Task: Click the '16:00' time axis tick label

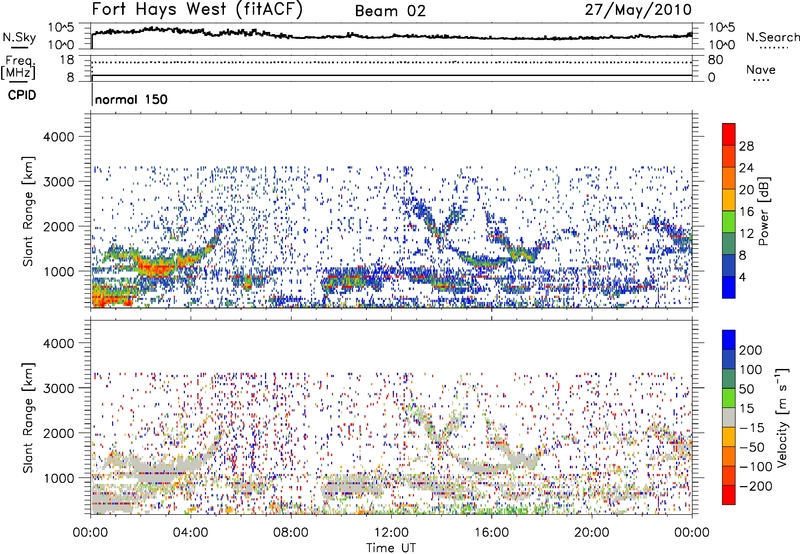Action: point(491,533)
